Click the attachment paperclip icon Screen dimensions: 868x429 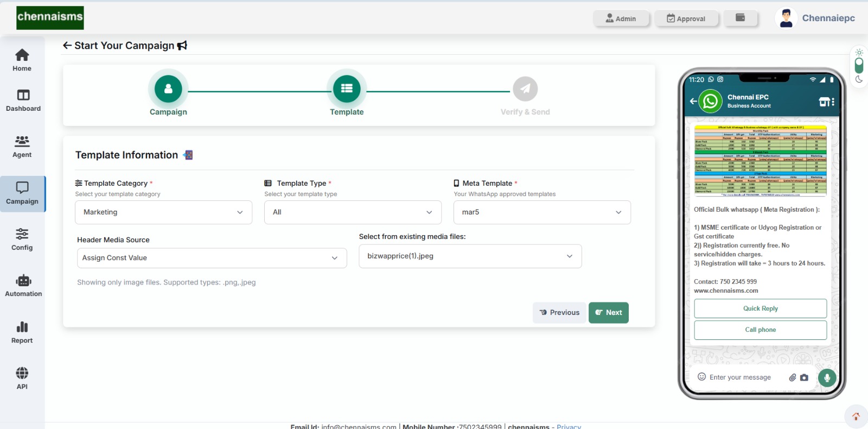tap(792, 377)
